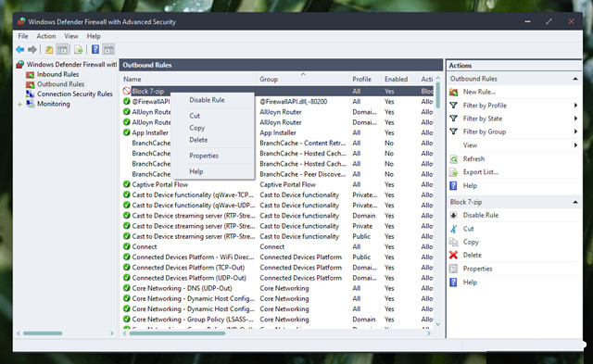The width and height of the screenshot is (593, 364).
Task: Select Inbound Rules in the tree
Action: click(57, 74)
